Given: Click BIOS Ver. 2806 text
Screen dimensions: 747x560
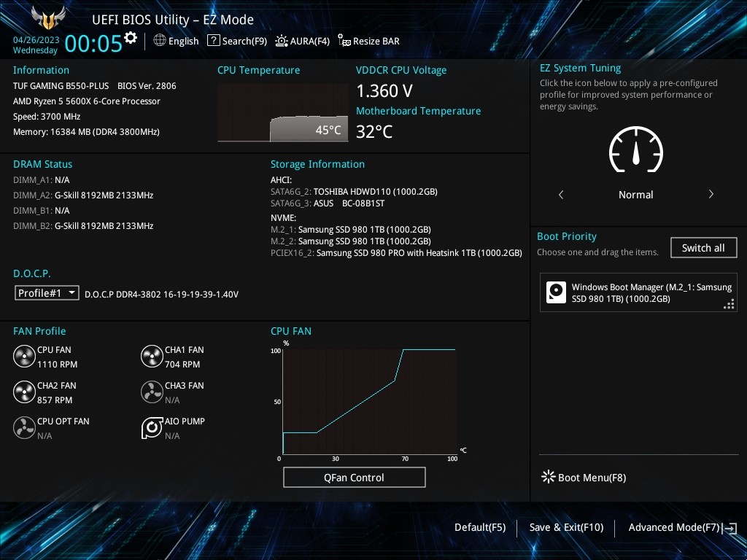Looking at the screenshot, I should [147, 86].
